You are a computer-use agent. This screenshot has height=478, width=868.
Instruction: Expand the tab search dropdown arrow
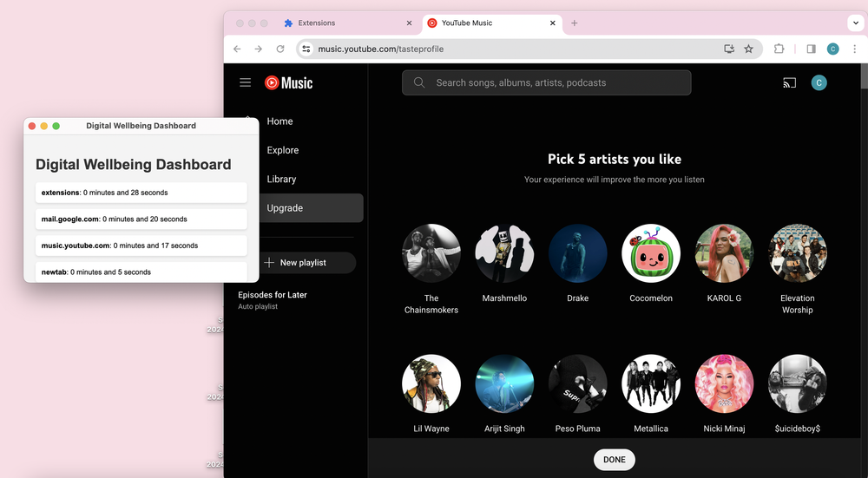pos(855,23)
